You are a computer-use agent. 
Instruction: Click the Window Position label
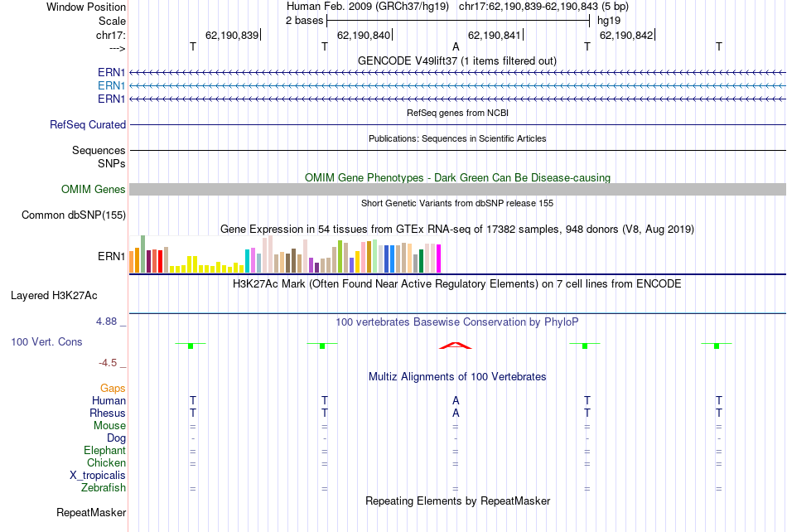(86, 7)
